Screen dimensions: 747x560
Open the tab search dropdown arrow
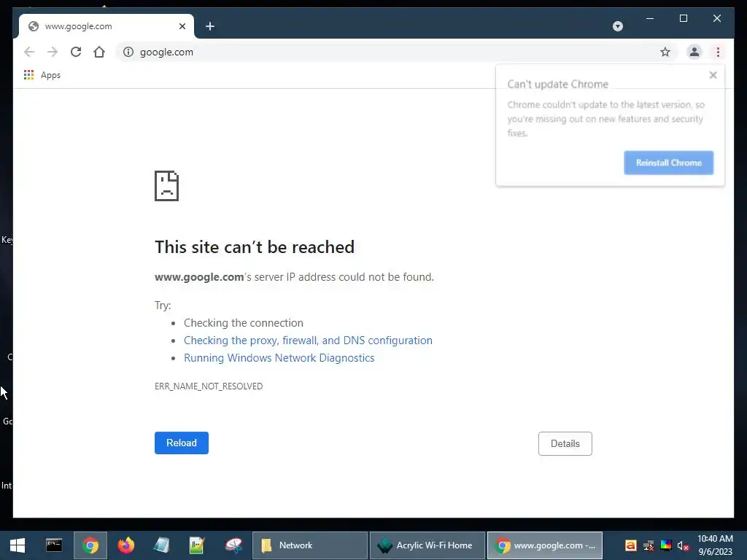tap(617, 26)
